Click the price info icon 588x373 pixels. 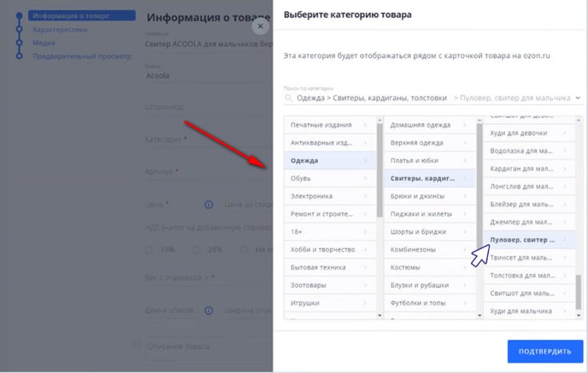[x=209, y=205]
